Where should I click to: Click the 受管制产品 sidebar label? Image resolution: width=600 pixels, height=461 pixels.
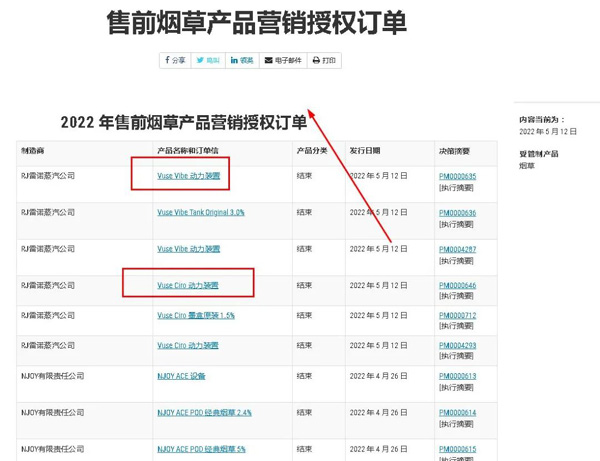539,154
